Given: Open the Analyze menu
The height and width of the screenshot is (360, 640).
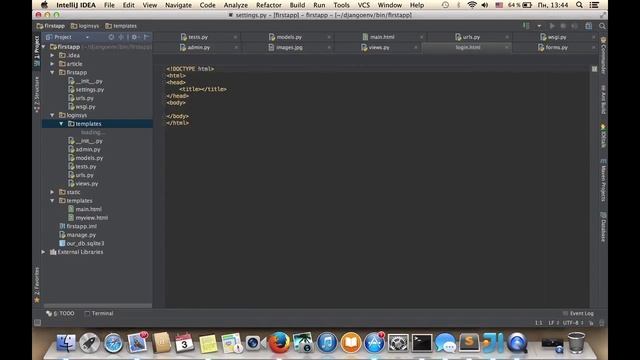Looking at the screenshot, I should pyautogui.click(x=236, y=5).
